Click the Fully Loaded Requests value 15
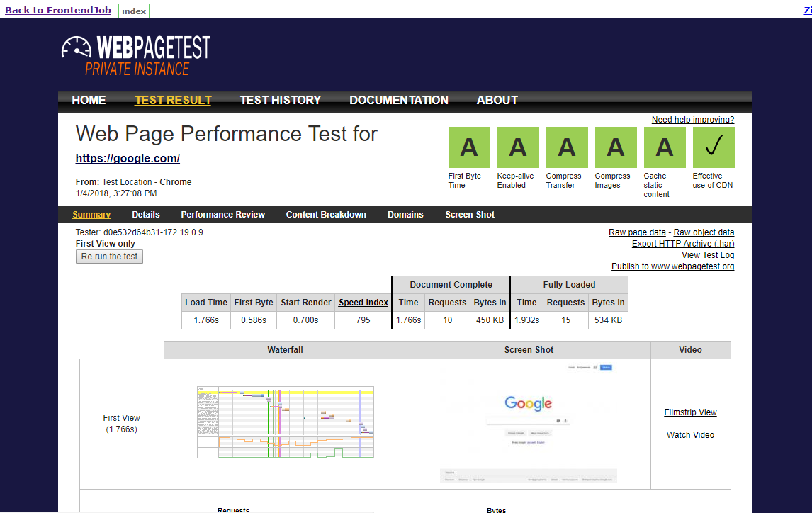Image resolution: width=812 pixels, height=513 pixels. [566, 320]
